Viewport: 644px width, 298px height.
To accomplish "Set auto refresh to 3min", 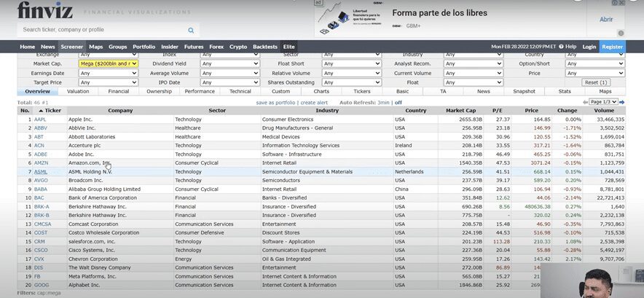I will [x=383, y=103].
